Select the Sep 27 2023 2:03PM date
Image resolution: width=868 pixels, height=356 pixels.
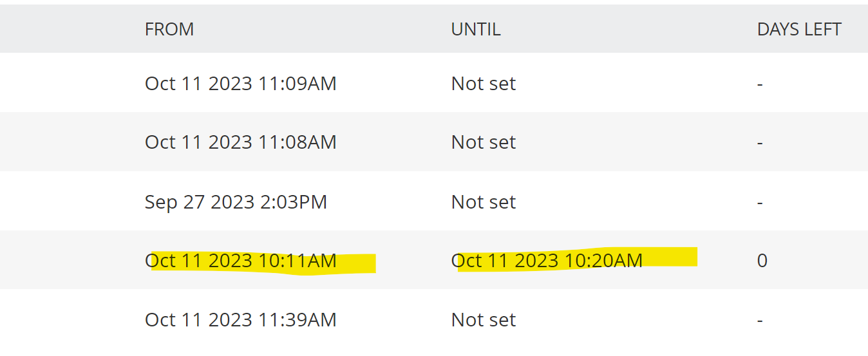[x=236, y=202]
